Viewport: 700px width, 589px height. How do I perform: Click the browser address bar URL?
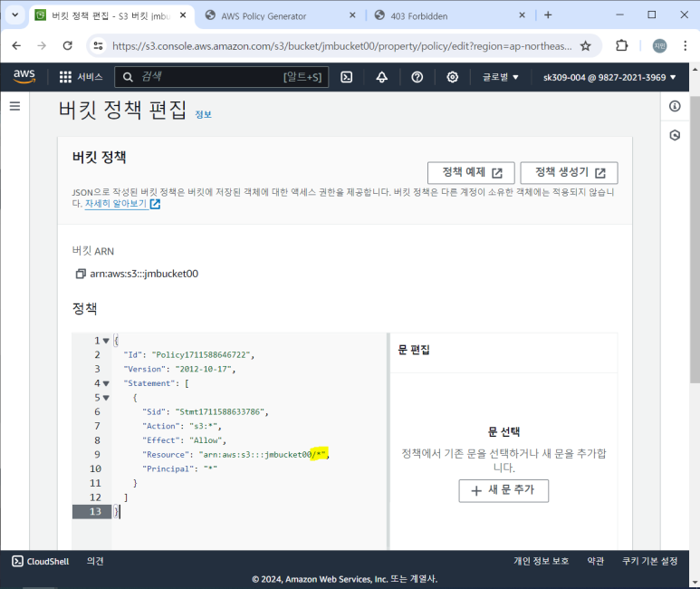click(x=341, y=46)
